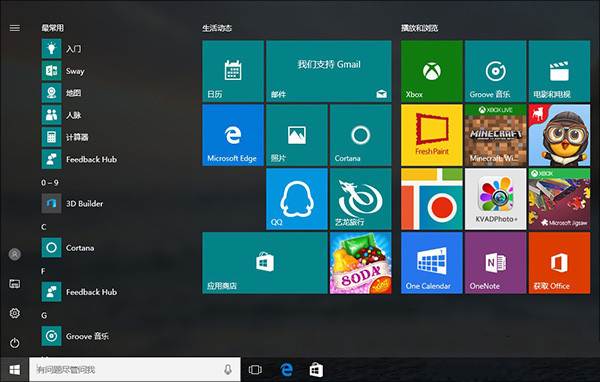Viewport: 600px width, 382px height.
Task: Click the microphone icon in search box
Action: coord(228,369)
